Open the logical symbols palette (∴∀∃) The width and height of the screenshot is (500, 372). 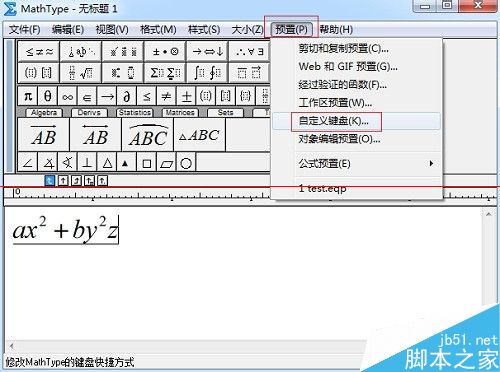pos(249,52)
